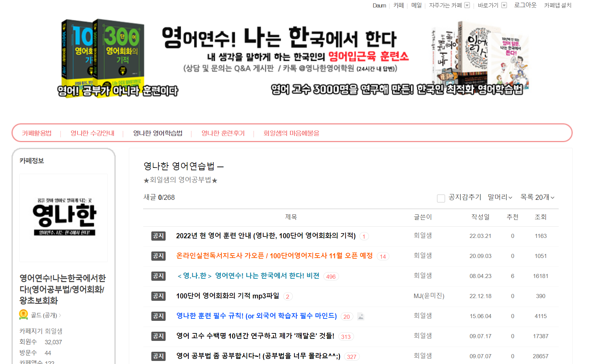Click the author MJ(윤미진)
Viewport: 591px width, 364px height.
[x=429, y=296]
